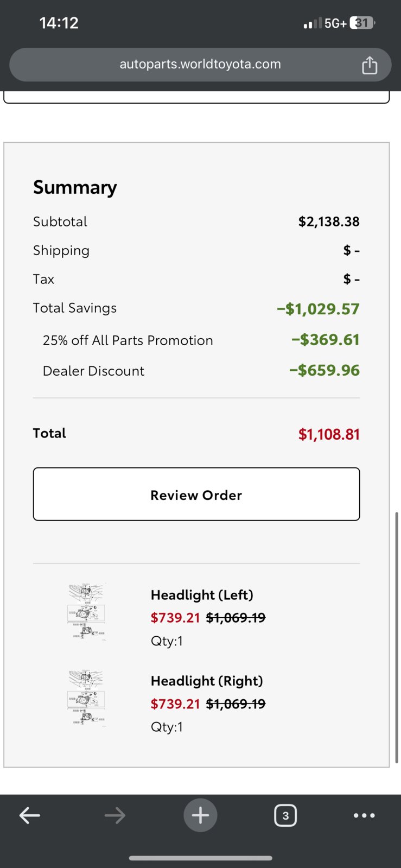401x868 pixels.
Task: Tap the autoparts.worldtoyota.com address field
Action: coord(200,65)
